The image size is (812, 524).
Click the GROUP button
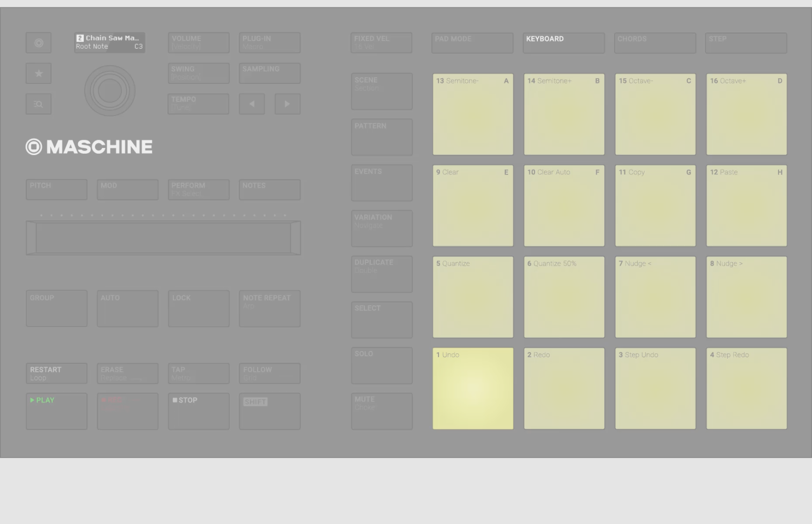click(57, 309)
